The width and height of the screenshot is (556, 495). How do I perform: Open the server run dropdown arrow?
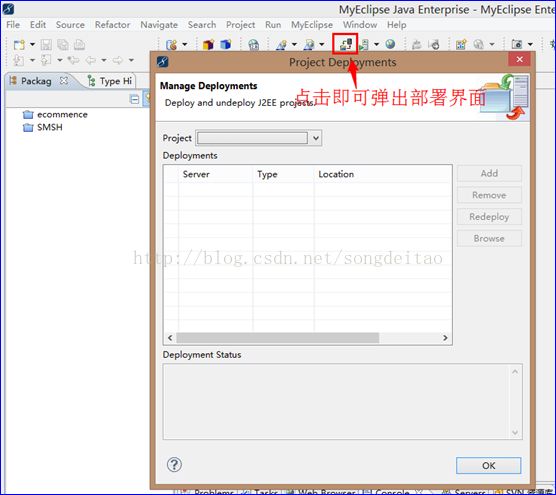tap(376, 45)
